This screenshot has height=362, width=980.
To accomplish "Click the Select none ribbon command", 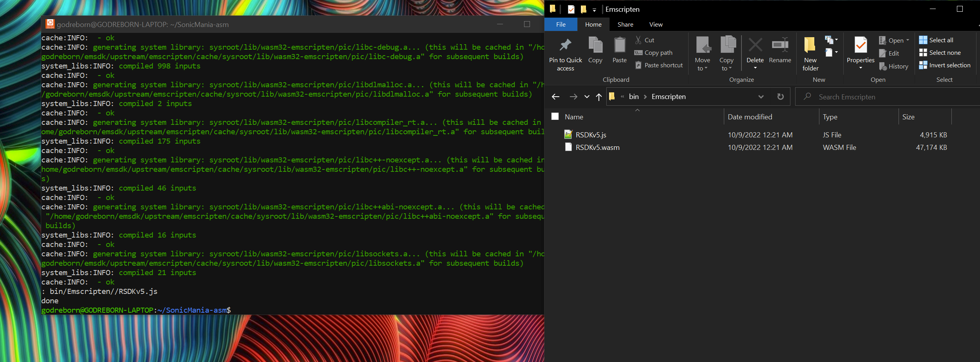I will (940, 52).
